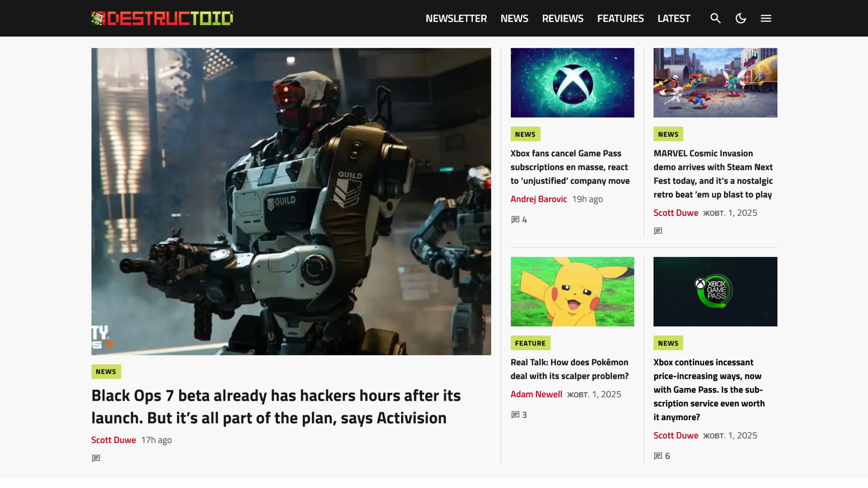Select the Features nav item

[620, 18]
